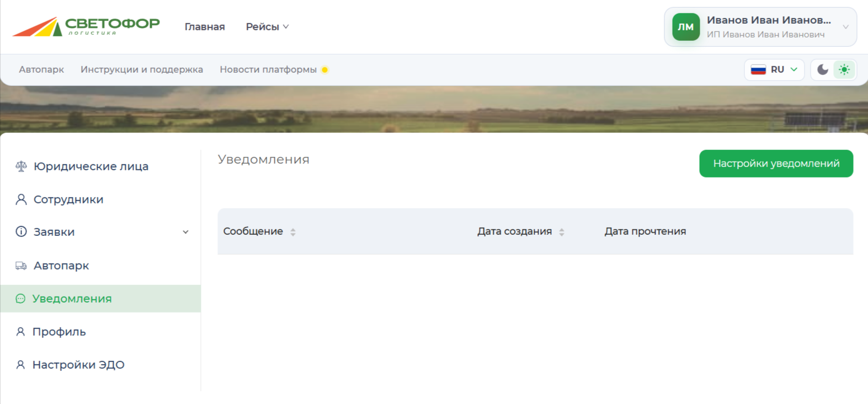The image size is (868, 404).
Task: Open Настройки ЭДО in the sidebar
Action: [x=78, y=365]
